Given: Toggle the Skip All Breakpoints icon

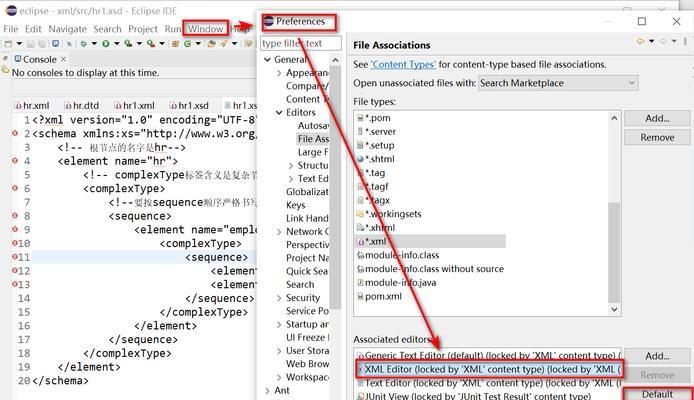Looking at the screenshot, I should [x=69, y=44].
